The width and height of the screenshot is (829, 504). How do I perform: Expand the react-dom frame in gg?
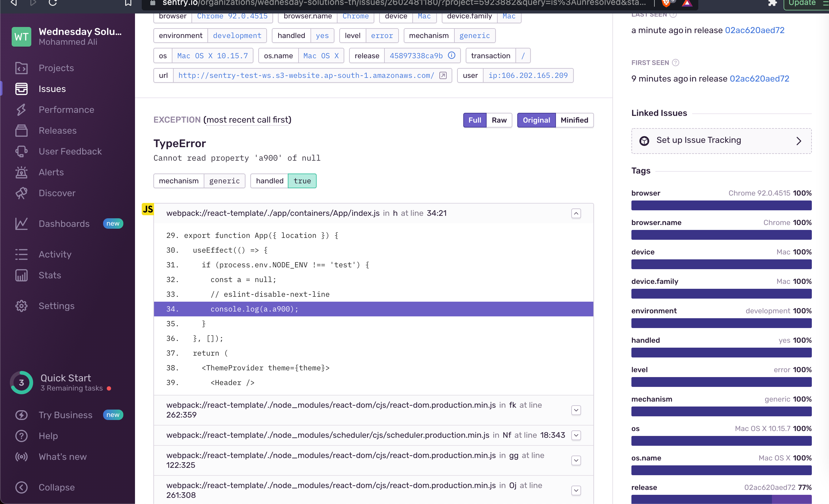[576, 460]
